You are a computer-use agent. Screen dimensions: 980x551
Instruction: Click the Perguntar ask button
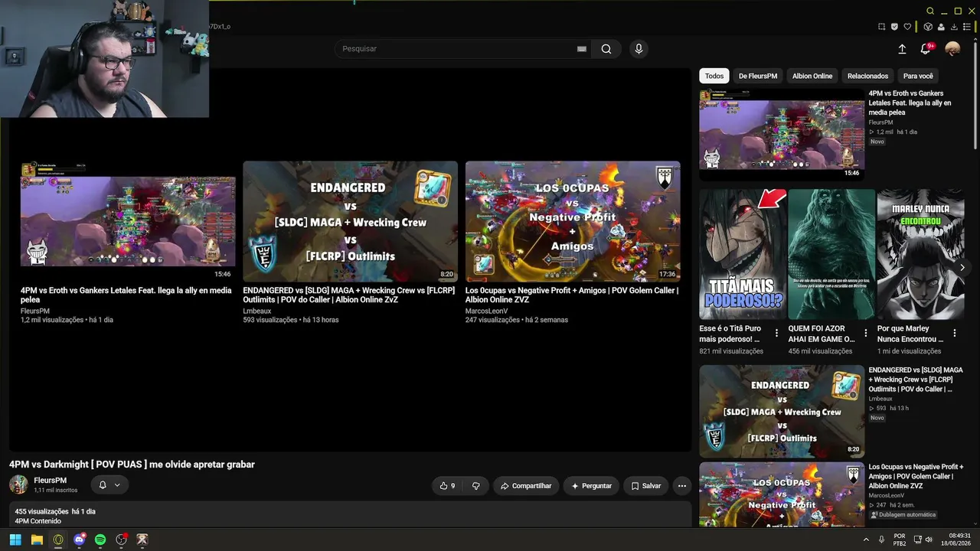592,486
